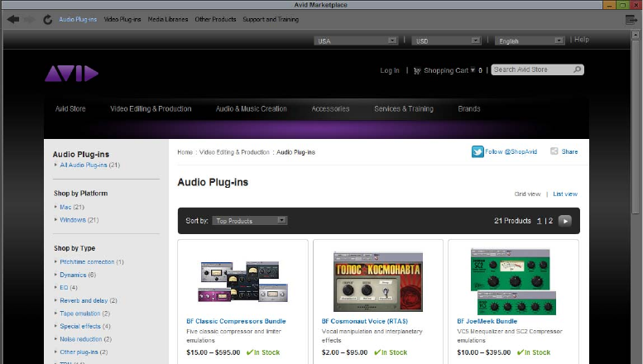
Task: Open Brands menu
Action: pos(468,108)
